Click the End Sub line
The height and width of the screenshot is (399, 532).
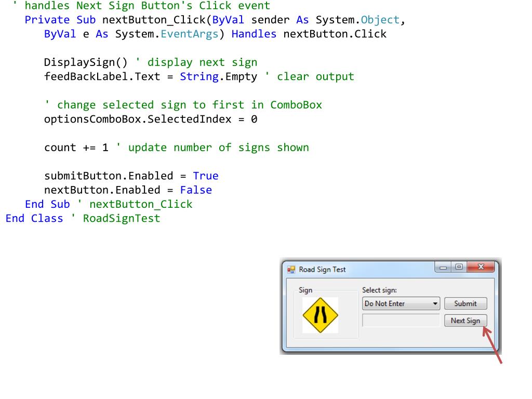(x=109, y=204)
